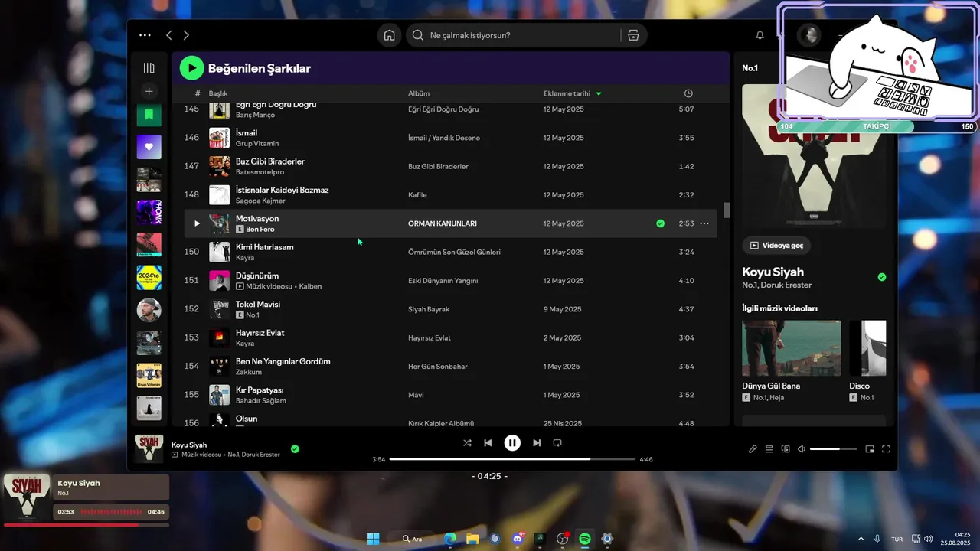980x551 pixels.
Task: Go forward with the right arrow
Action: click(186, 35)
